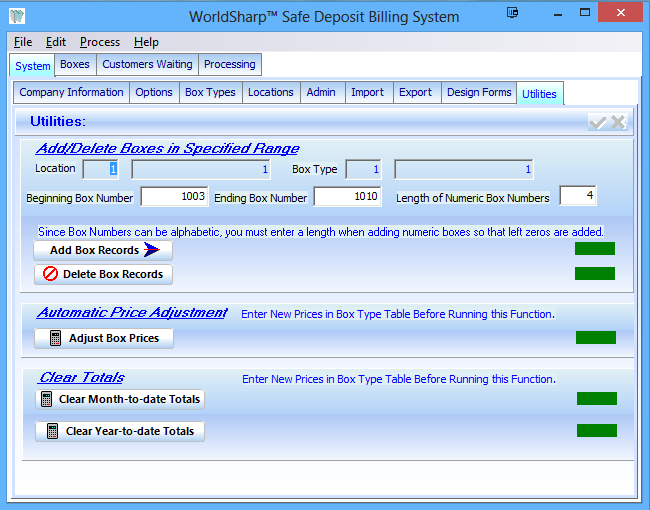This screenshot has height=510, width=650.
Task: Click the green indicator beside Add Box Records
Action: (x=594, y=249)
